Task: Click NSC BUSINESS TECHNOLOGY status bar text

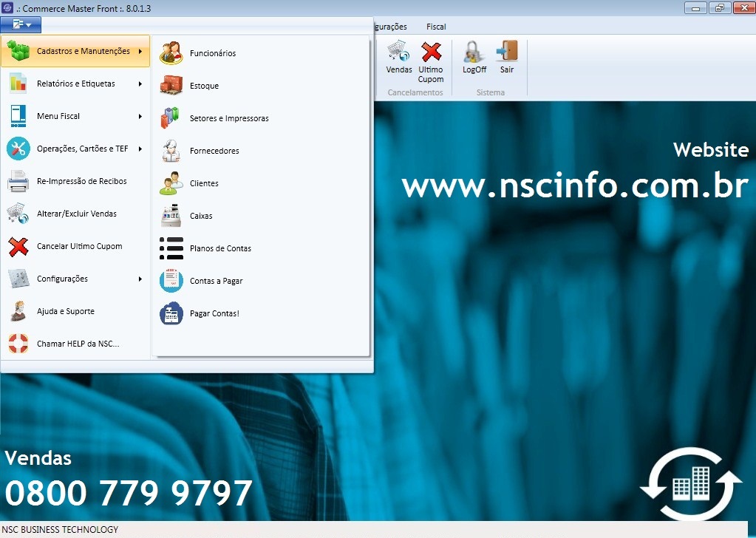Action: [60, 529]
